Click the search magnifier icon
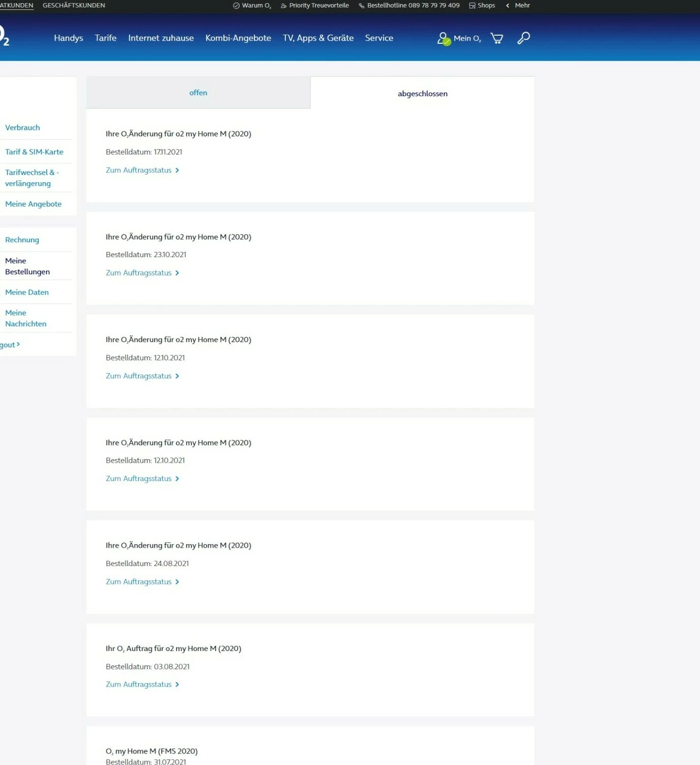700x765 pixels. (x=523, y=38)
